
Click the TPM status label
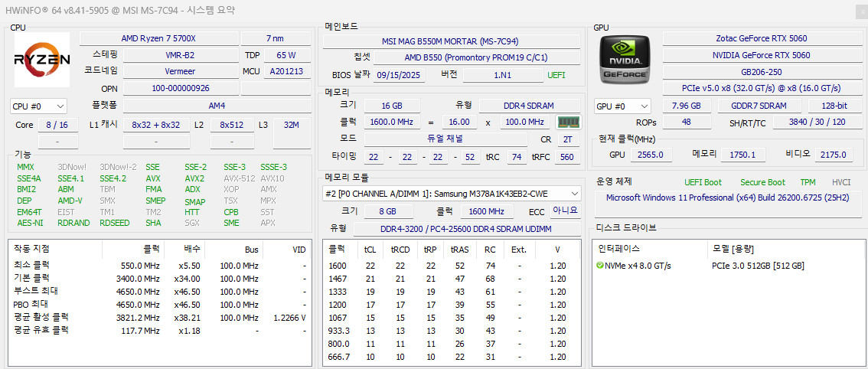(808, 182)
